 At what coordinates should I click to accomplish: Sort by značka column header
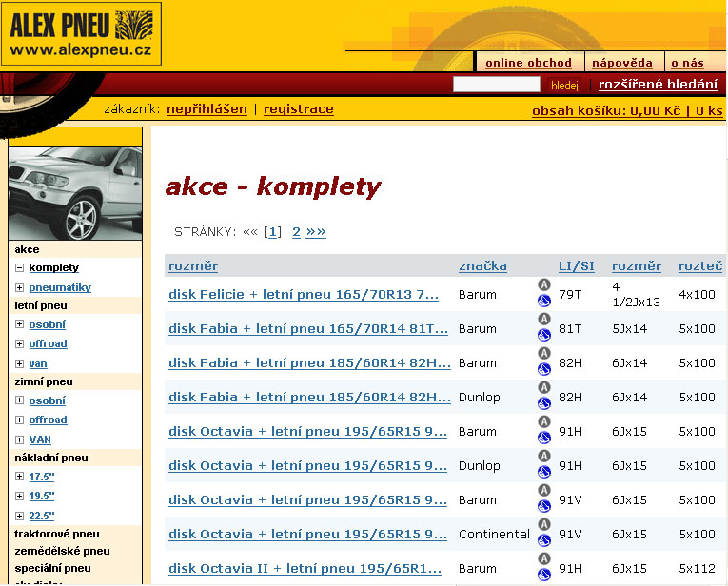coord(482,265)
